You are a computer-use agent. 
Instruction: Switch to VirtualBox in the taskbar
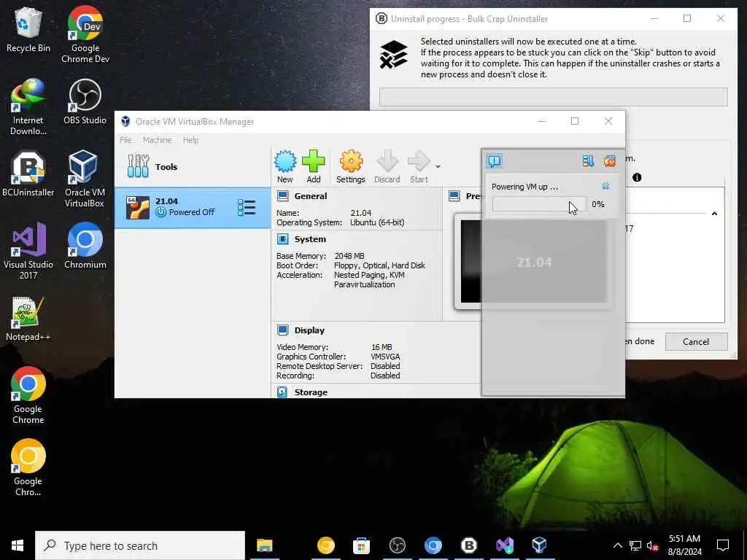[539, 545]
